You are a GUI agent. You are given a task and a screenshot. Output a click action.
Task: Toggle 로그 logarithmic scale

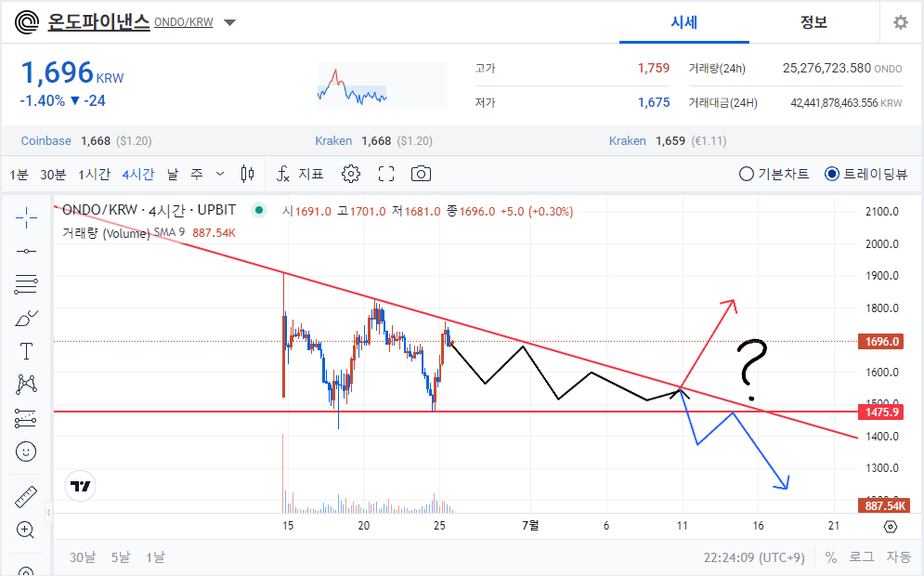pos(861,557)
